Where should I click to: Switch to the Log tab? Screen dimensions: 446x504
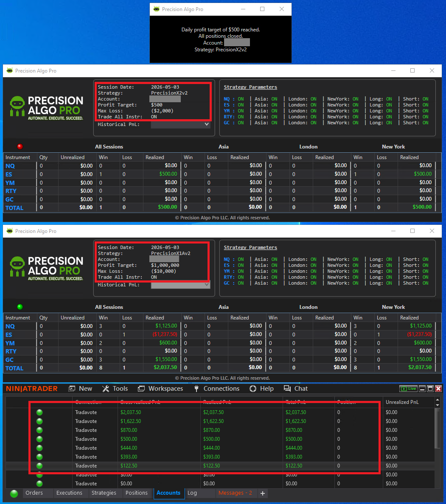[192, 493]
